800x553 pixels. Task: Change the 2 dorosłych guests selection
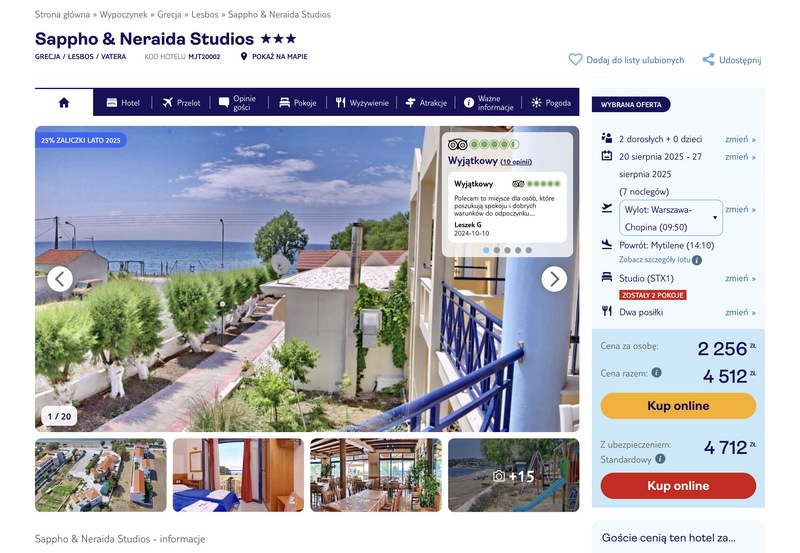pos(740,139)
